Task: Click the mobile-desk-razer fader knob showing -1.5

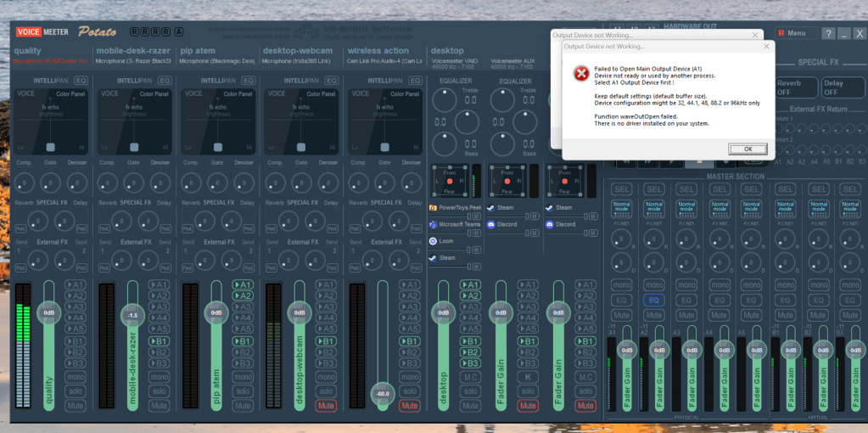Action: pyautogui.click(x=132, y=315)
